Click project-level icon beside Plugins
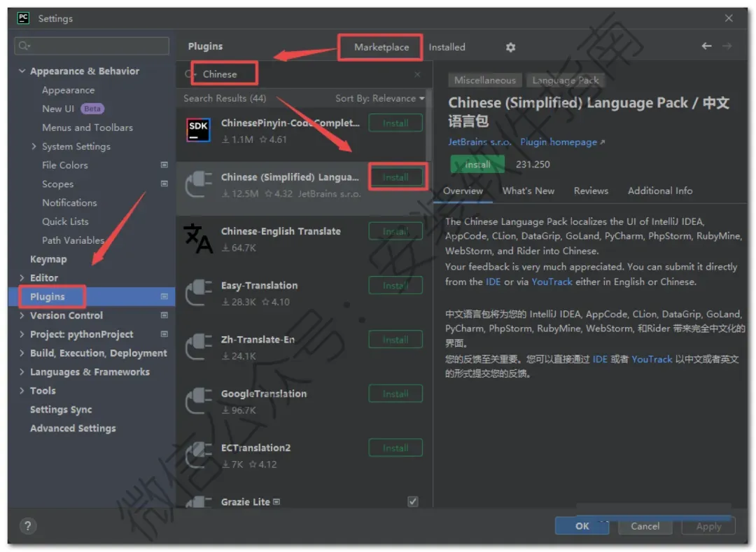The width and height of the screenshot is (756, 552). [x=164, y=296]
